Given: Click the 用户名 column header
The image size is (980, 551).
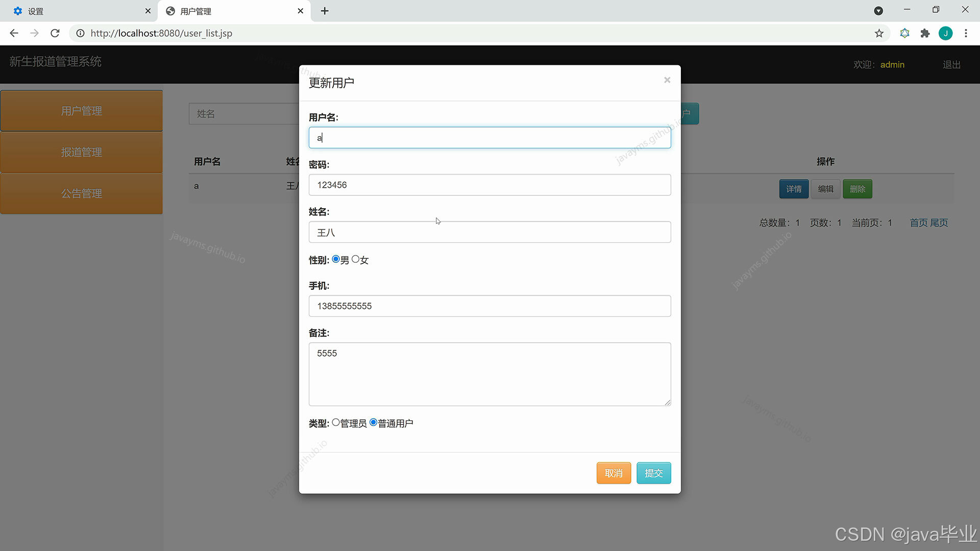Looking at the screenshot, I should coord(207,162).
